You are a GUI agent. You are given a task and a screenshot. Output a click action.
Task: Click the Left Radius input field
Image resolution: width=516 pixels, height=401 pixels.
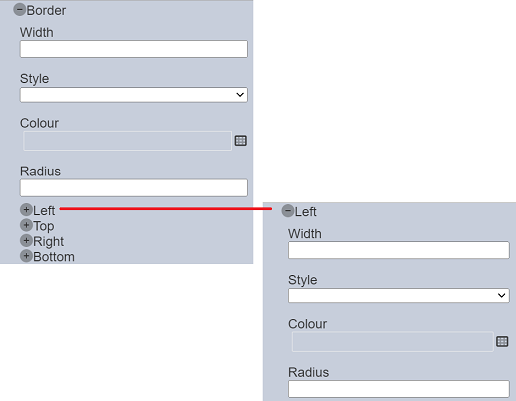click(399, 389)
